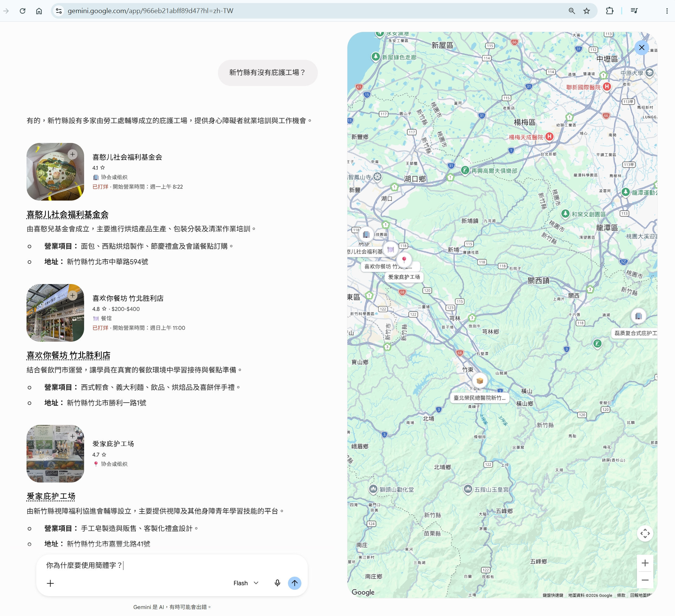This screenshot has height=616, width=675.
Task: Click the map fullscreen expand icon
Action: click(x=645, y=534)
